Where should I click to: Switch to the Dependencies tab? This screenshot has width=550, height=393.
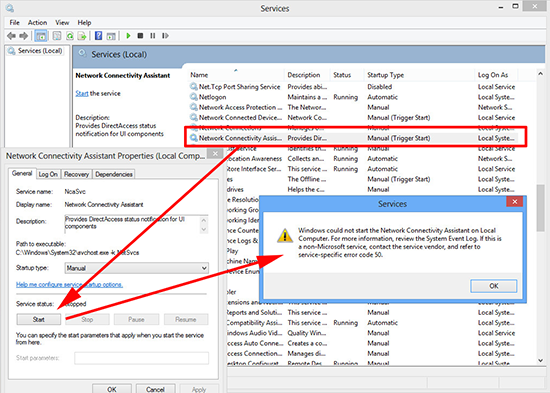click(114, 174)
